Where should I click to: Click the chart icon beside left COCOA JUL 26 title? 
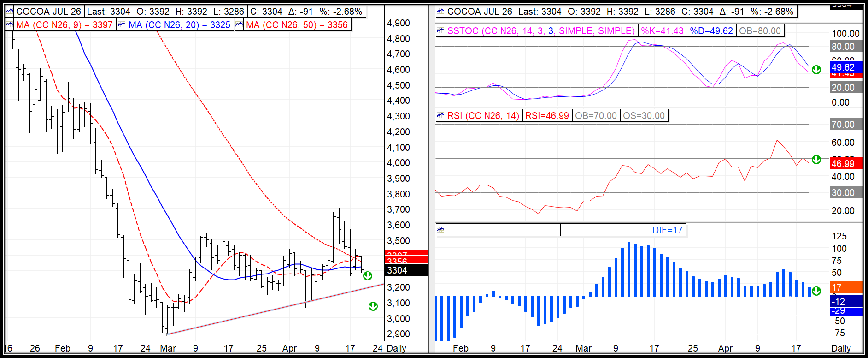(9, 12)
